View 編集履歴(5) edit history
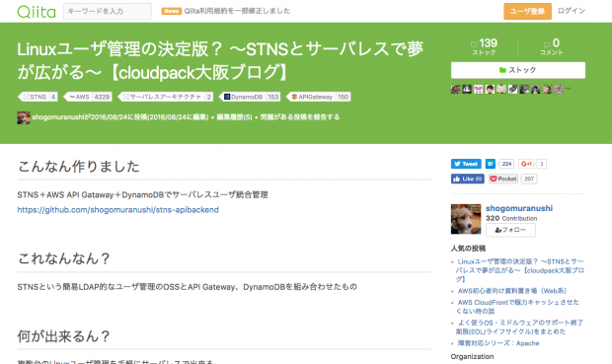Image resolution: width=612 pixels, height=364 pixels. point(234,117)
